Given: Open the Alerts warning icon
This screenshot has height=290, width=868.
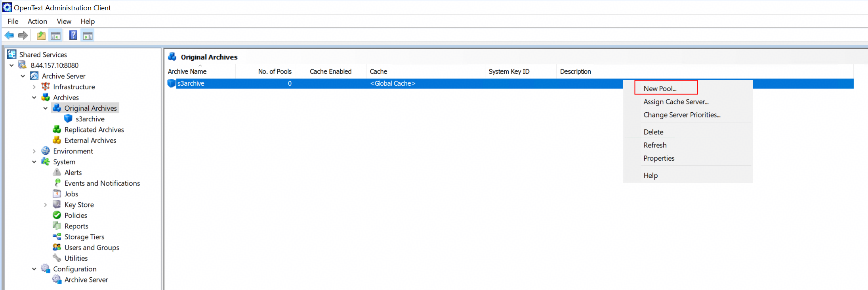Looking at the screenshot, I should 57,172.
